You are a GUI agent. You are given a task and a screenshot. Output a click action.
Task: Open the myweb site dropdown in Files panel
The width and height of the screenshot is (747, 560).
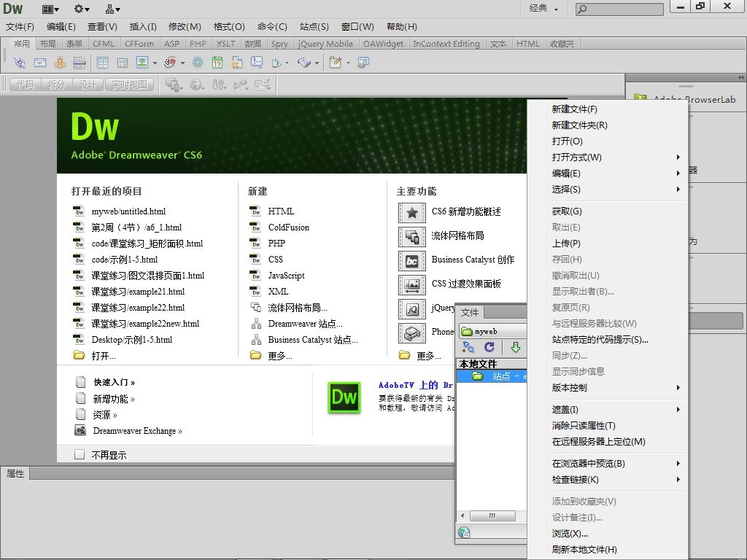(x=493, y=332)
